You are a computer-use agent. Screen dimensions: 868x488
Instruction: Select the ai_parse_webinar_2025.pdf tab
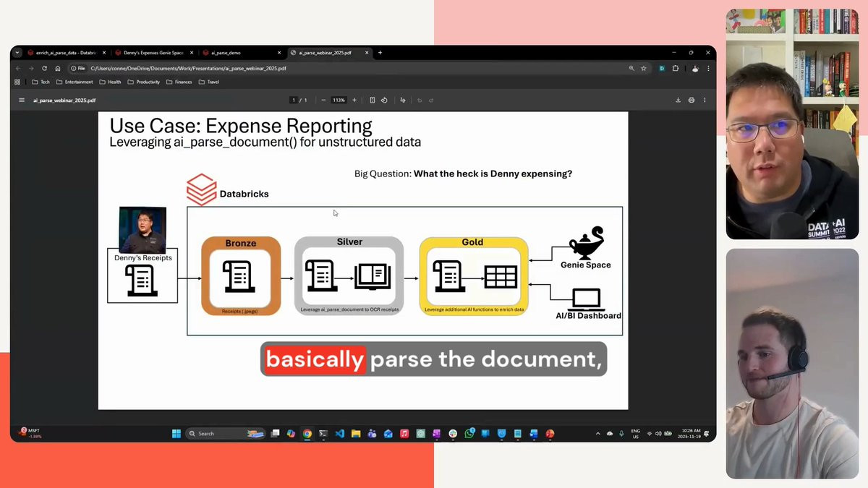pyautogui.click(x=329, y=53)
